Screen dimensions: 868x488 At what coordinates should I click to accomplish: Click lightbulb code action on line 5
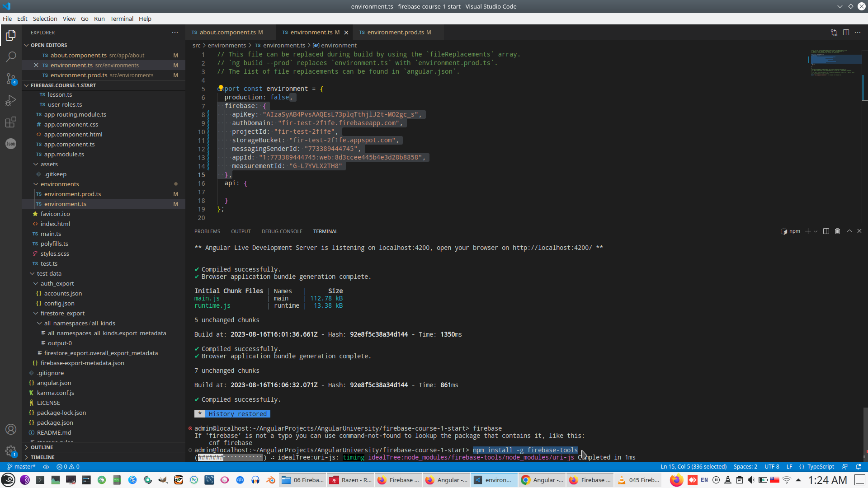pos(221,88)
